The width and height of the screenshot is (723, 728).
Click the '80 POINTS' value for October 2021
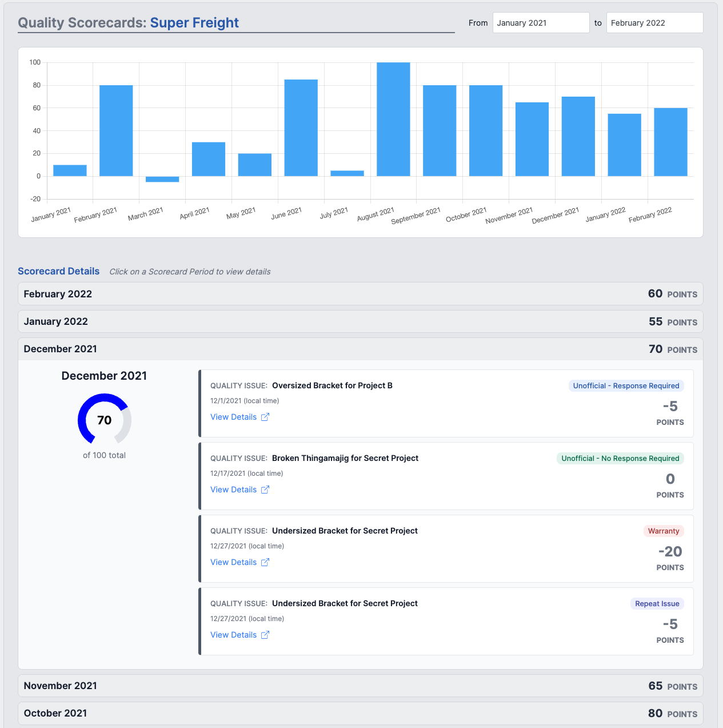coord(673,713)
